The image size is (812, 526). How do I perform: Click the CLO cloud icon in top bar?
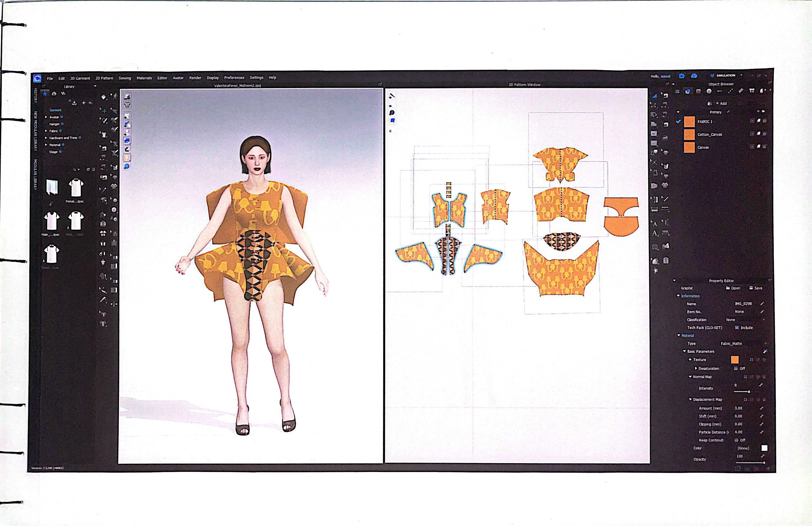[x=694, y=76]
